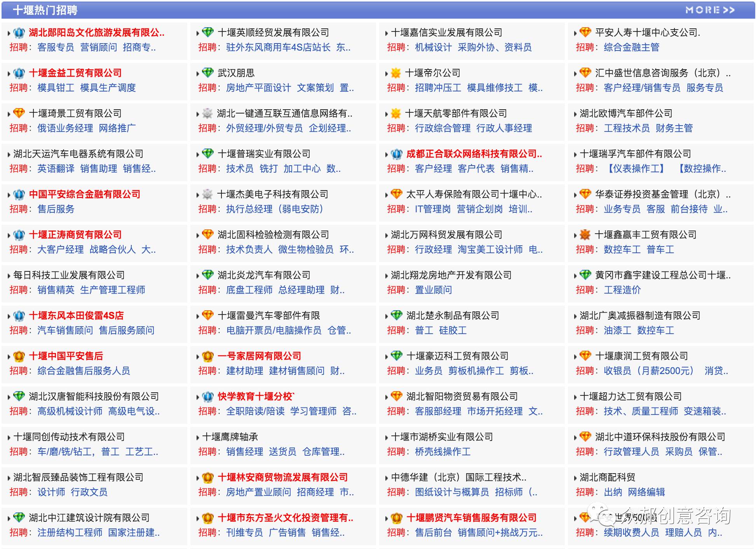Click orange diamond icon beside 汇中盛世信息咨询服务
Viewport: 756px width, 549px height.
coord(585,73)
